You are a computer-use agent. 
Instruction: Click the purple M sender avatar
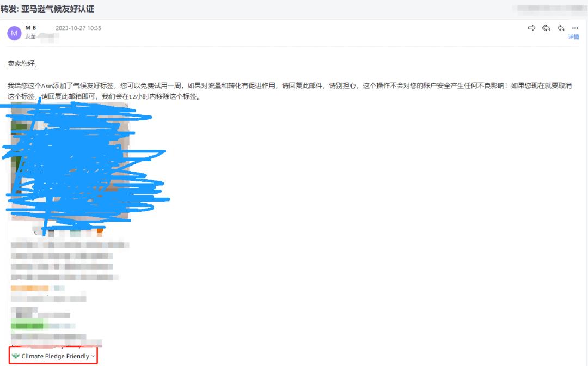[14, 33]
